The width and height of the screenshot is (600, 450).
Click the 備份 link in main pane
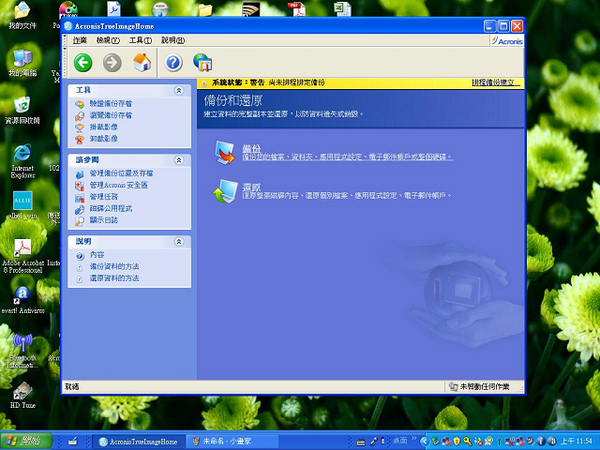click(251, 148)
